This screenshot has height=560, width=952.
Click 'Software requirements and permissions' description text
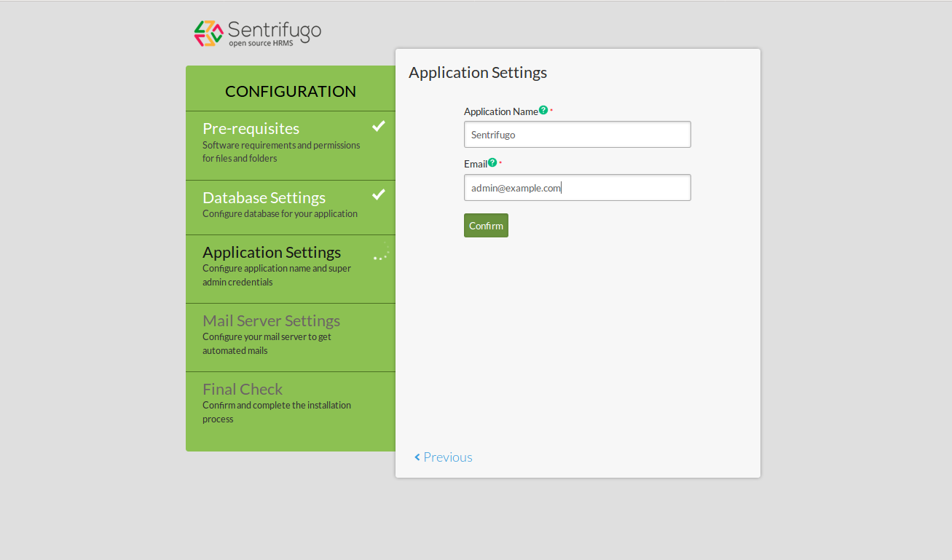(281, 151)
